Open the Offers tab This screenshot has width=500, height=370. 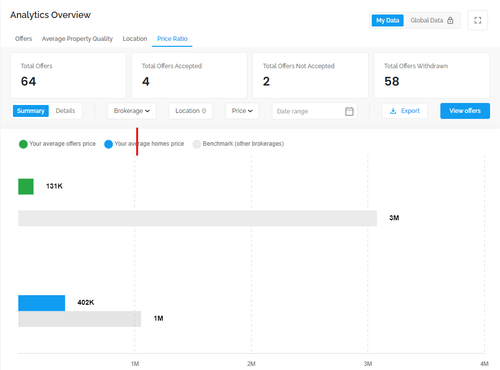click(23, 39)
